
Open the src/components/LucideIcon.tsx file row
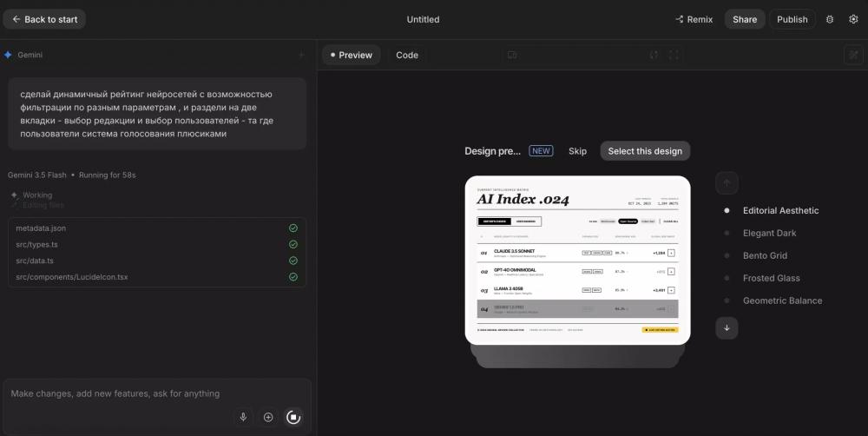(x=157, y=276)
